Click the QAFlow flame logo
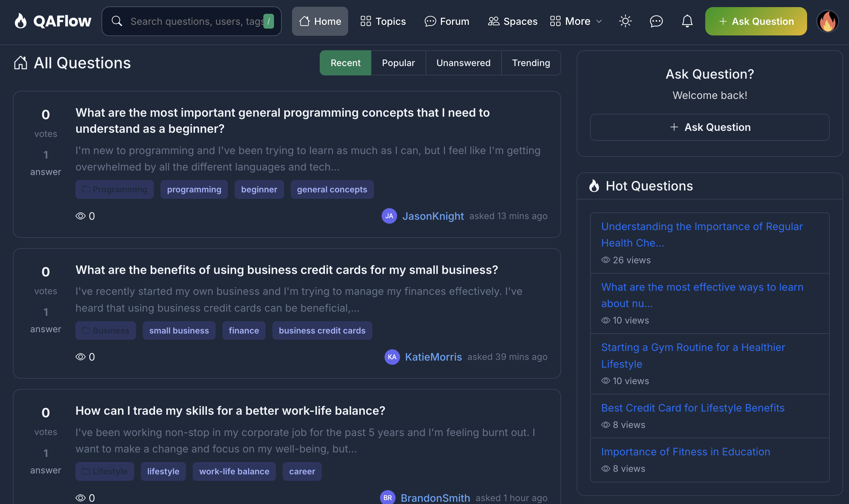 [20, 21]
